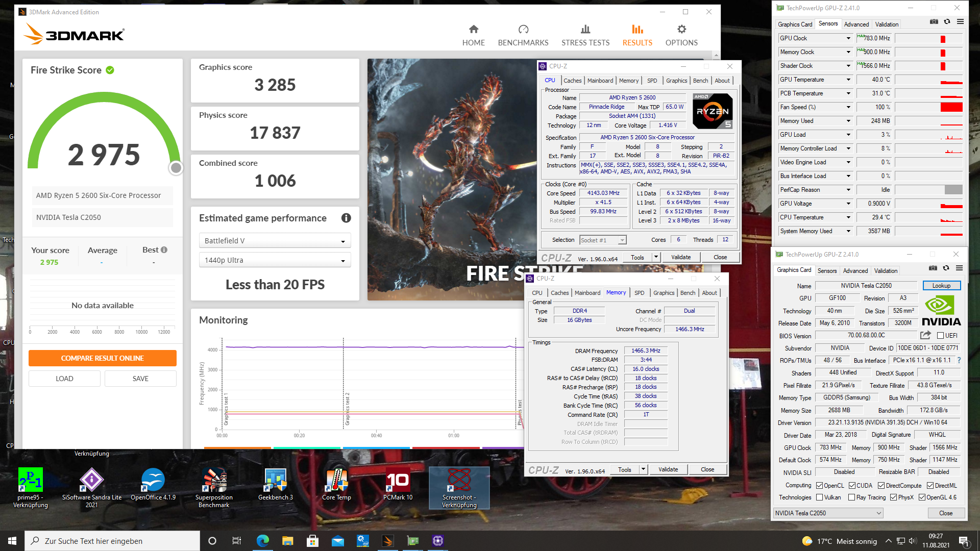Open the notification center in the tray
Image resolution: width=980 pixels, height=551 pixels.
tap(964, 541)
